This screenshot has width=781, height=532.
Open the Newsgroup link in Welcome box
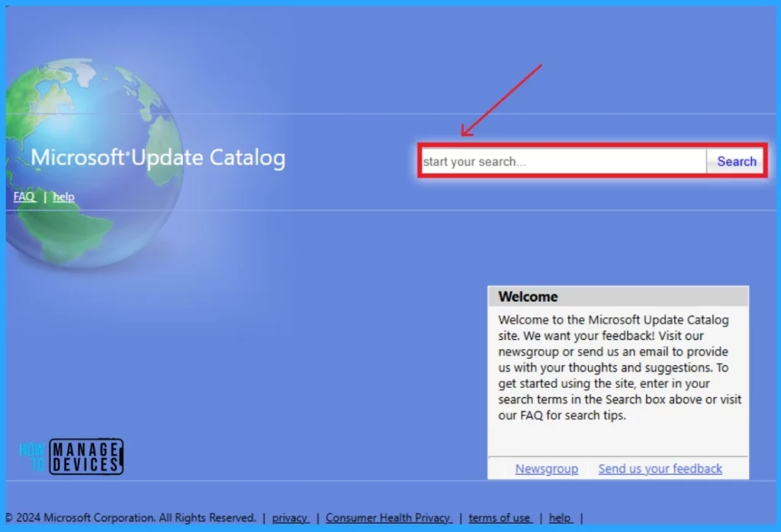[x=546, y=468]
